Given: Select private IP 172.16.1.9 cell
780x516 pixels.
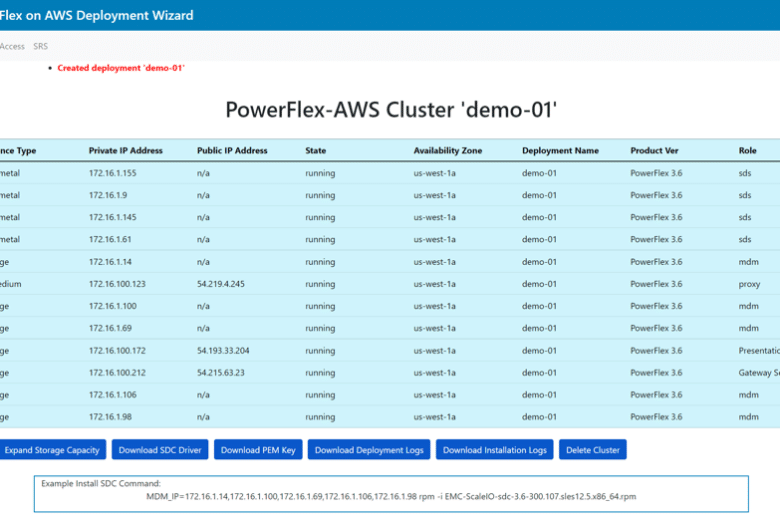Looking at the screenshot, I should pos(107,195).
